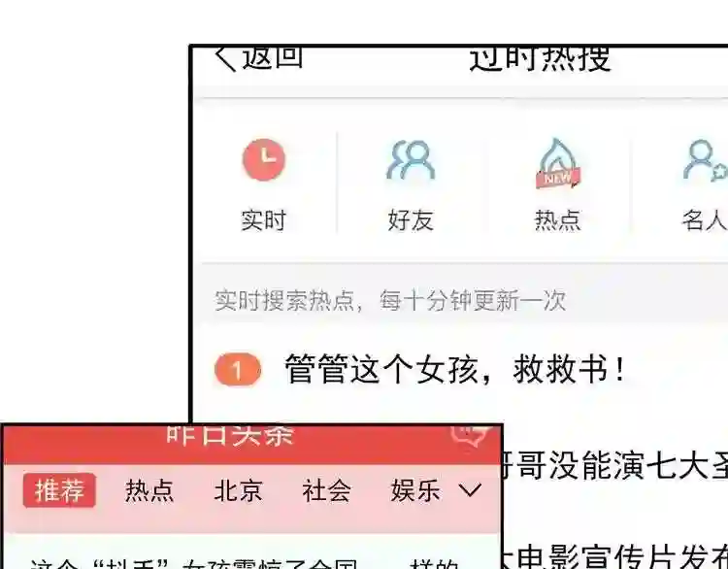The width and height of the screenshot is (728, 569).
Task: Click the 返回 text label
Action: pyautogui.click(x=273, y=58)
